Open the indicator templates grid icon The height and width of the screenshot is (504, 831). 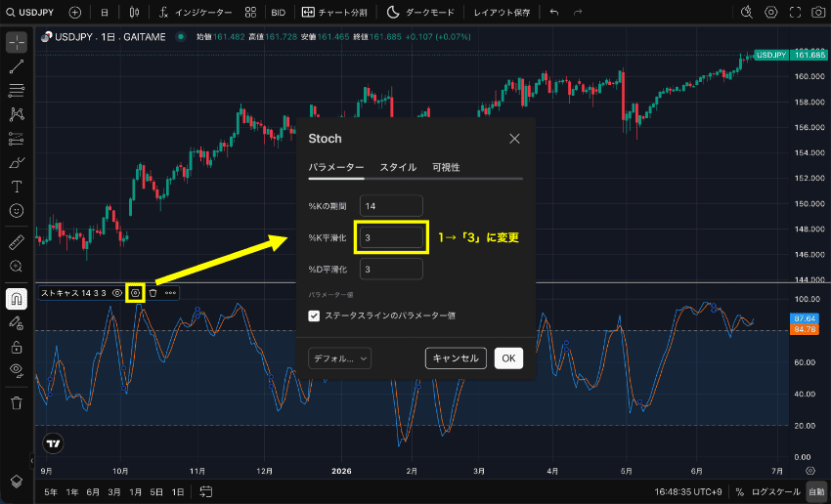pos(250,12)
